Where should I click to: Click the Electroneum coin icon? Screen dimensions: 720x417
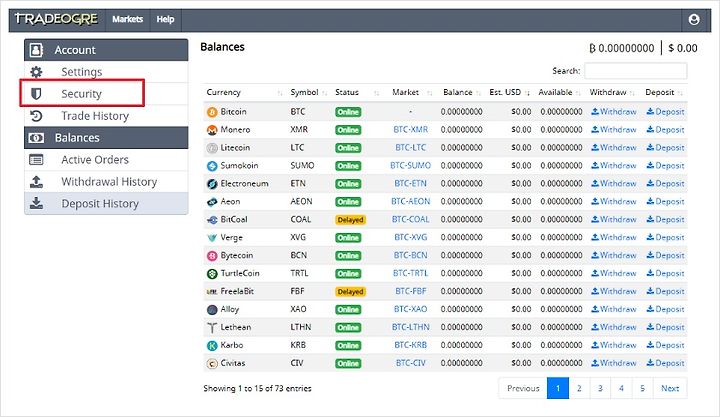(212, 184)
